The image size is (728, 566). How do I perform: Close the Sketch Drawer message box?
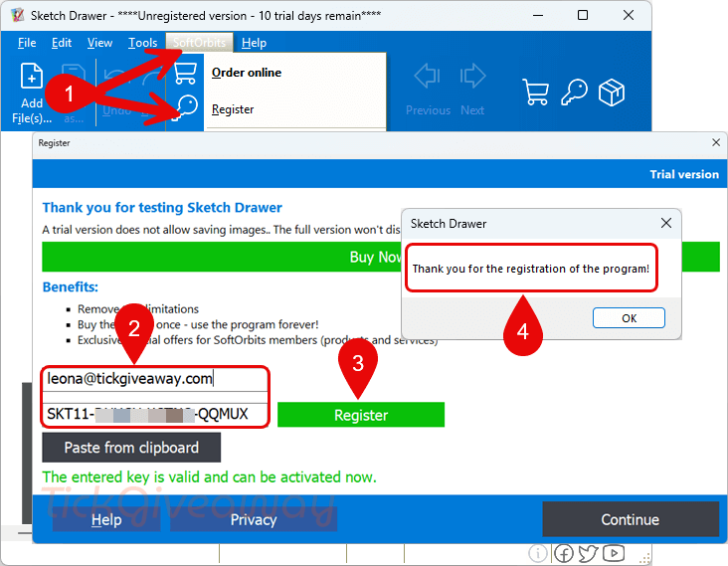666,223
